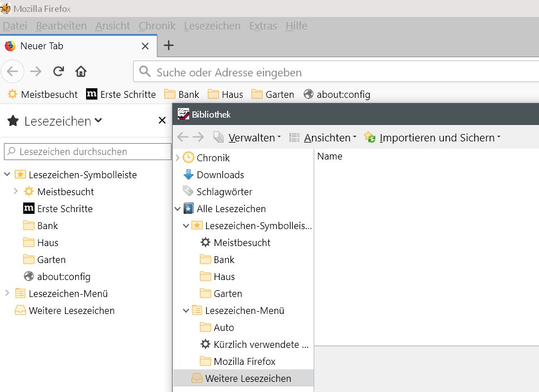Collapse Lesezeichen-Symbolleiste in the Bibliothek
The width and height of the screenshot is (539, 392).
[186, 225]
